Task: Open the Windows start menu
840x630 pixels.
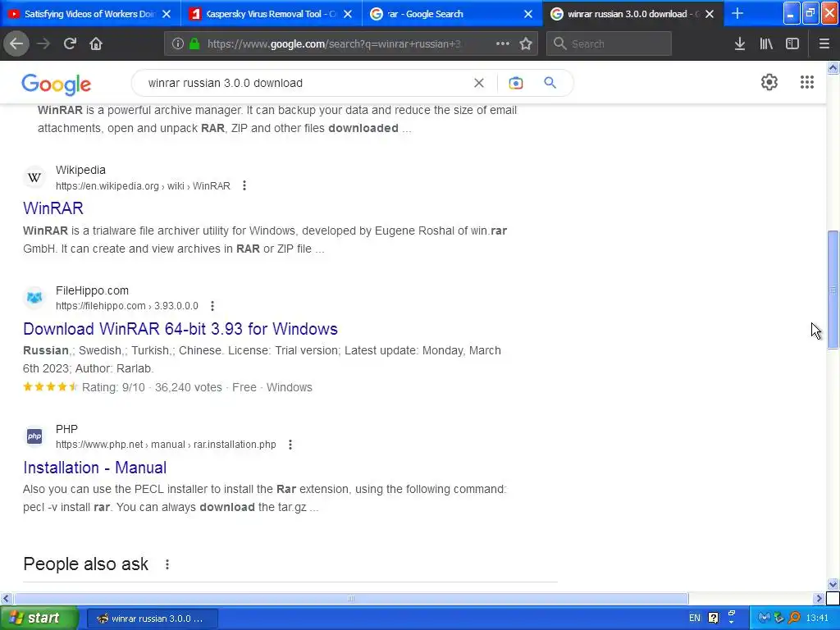Action: point(39,619)
